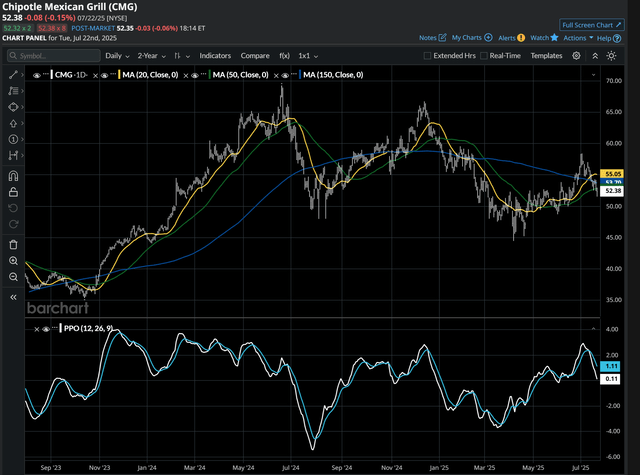640x475 pixels.
Task: Click the 52.38 last price label
Action: (612, 191)
